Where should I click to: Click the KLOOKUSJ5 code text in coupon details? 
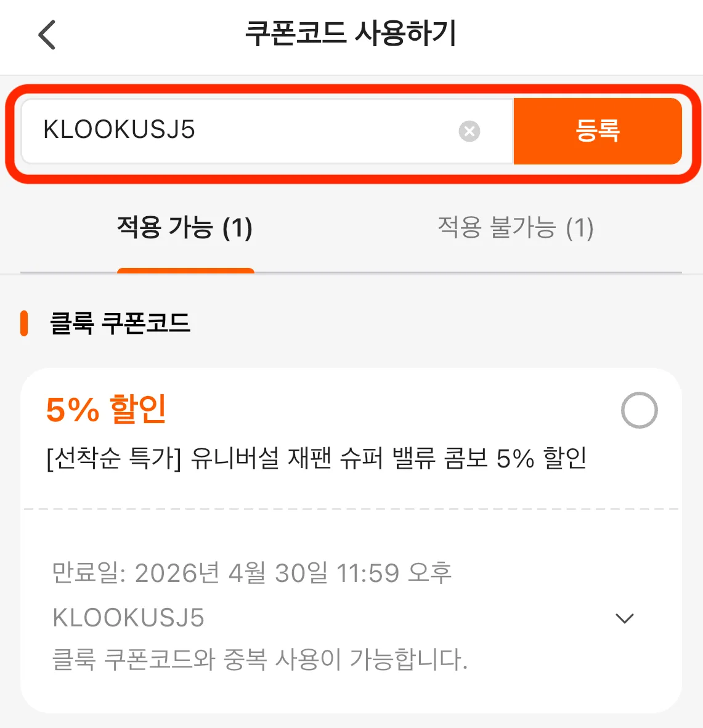(x=127, y=618)
